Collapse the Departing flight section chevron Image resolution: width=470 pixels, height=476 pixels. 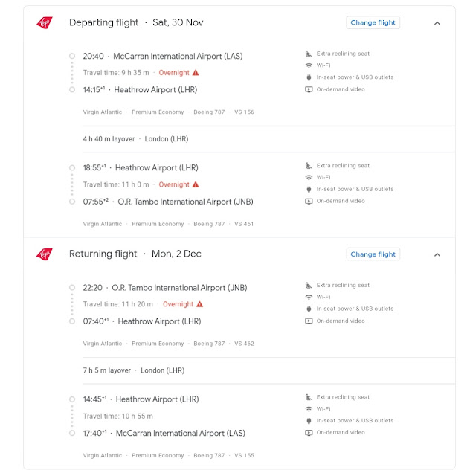(x=436, y=22)
